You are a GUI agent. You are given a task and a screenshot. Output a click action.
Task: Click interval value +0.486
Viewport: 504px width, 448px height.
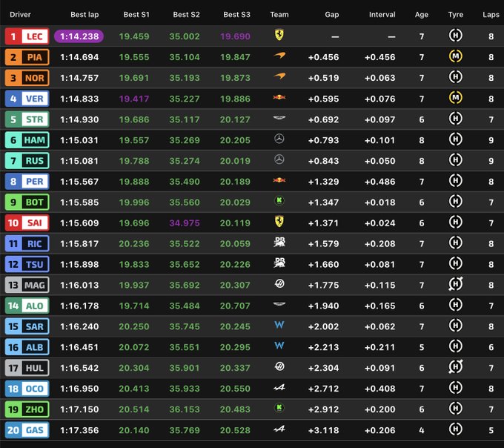pyautogui.click(x=380, y=182)
